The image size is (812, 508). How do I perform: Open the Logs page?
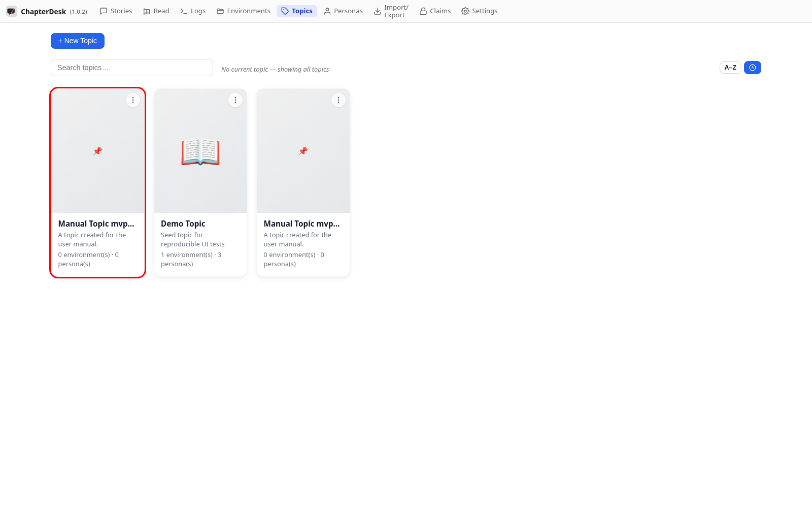193,11
